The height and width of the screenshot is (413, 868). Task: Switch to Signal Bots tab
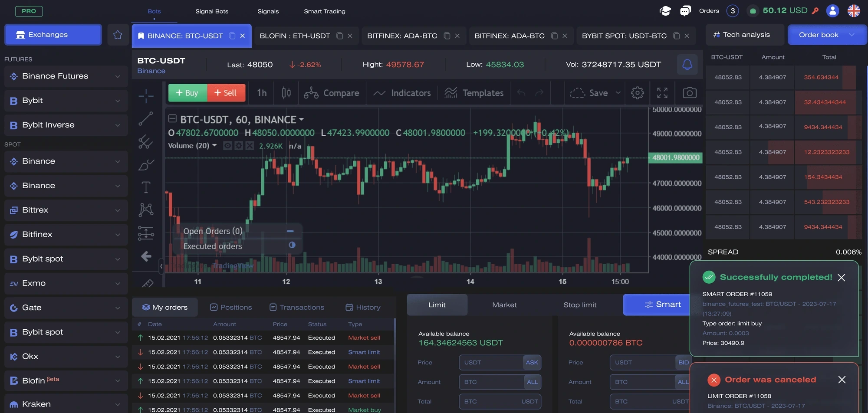pos(212,11)
